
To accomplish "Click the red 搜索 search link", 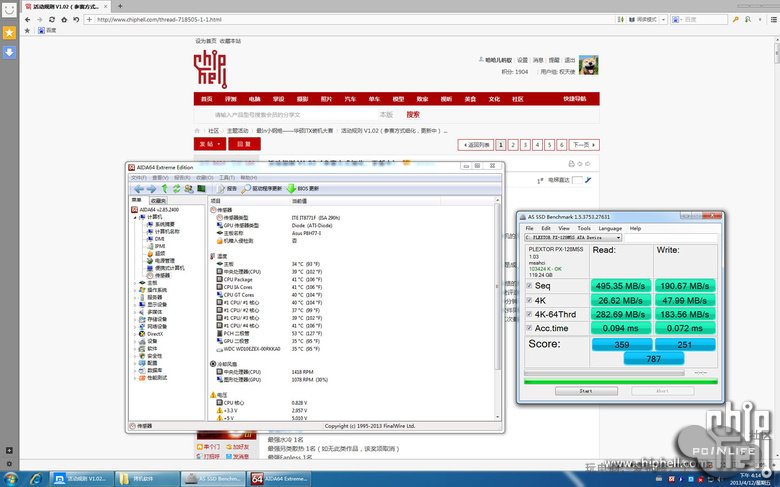I will click(413, 115).
